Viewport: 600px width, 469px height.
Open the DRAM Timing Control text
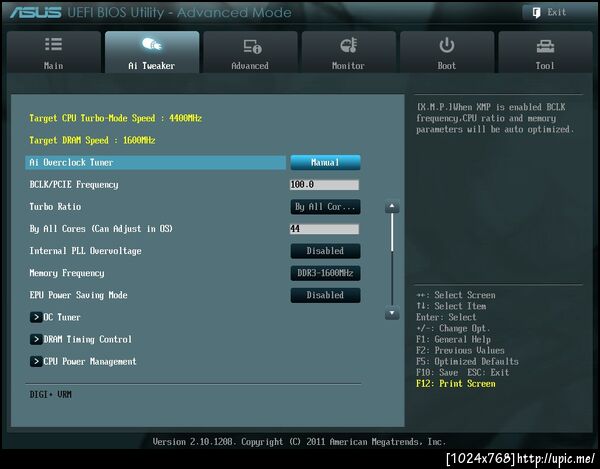tap(88, 339)
